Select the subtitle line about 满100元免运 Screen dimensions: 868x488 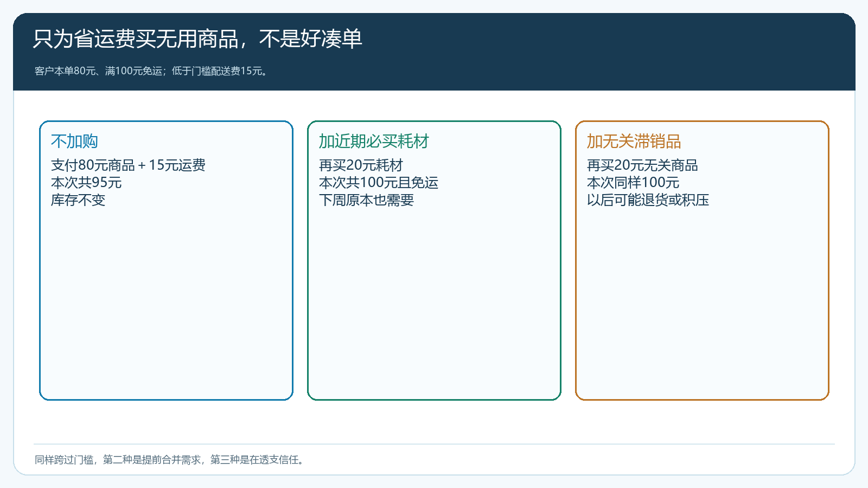tap(152, 71)
